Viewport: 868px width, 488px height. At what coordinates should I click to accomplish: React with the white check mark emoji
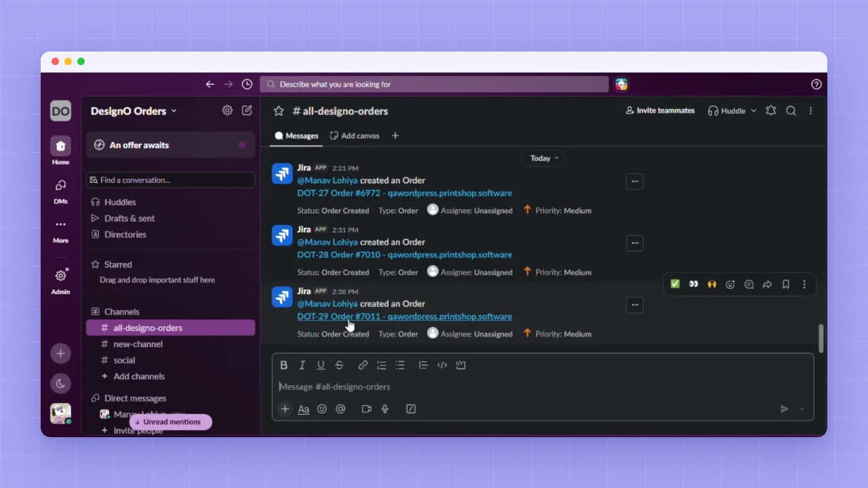pos(675,284)
